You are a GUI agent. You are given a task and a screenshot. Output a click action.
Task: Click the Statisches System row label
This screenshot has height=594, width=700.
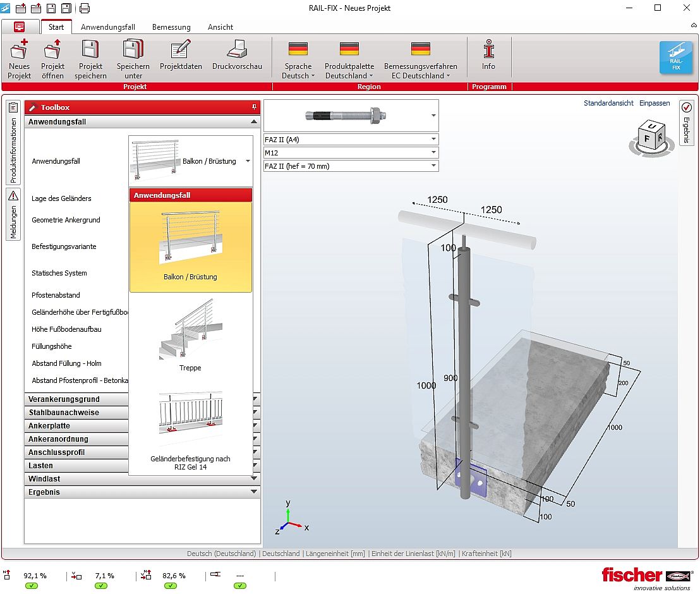59,273
